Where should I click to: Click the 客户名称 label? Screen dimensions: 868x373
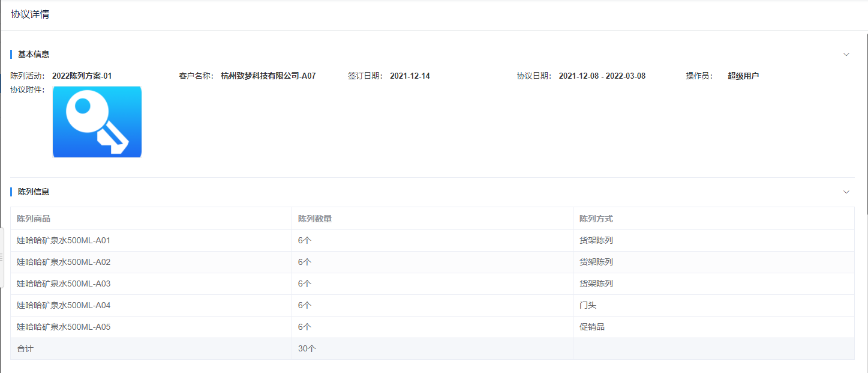pos(196,76)
